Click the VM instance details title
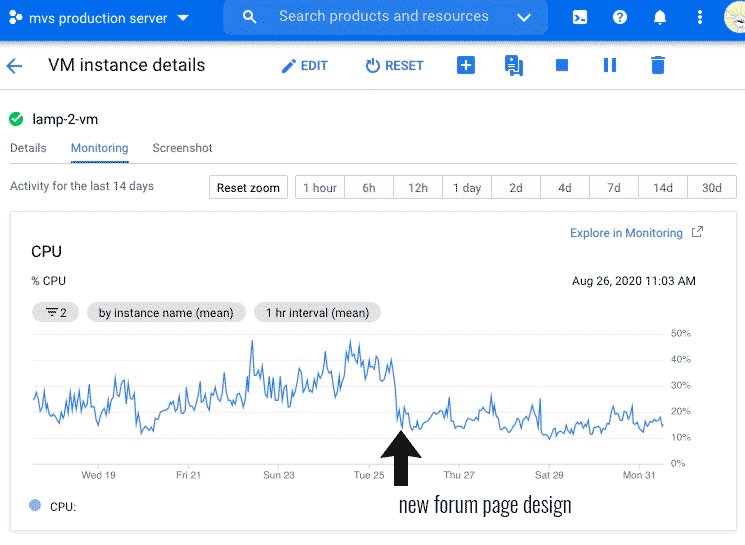 click(126, 65)
